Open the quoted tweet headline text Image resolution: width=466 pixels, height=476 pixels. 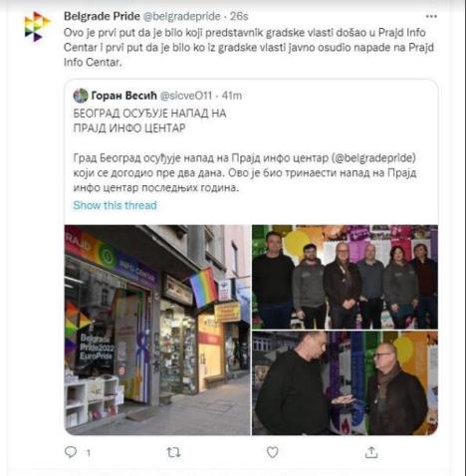149,120
